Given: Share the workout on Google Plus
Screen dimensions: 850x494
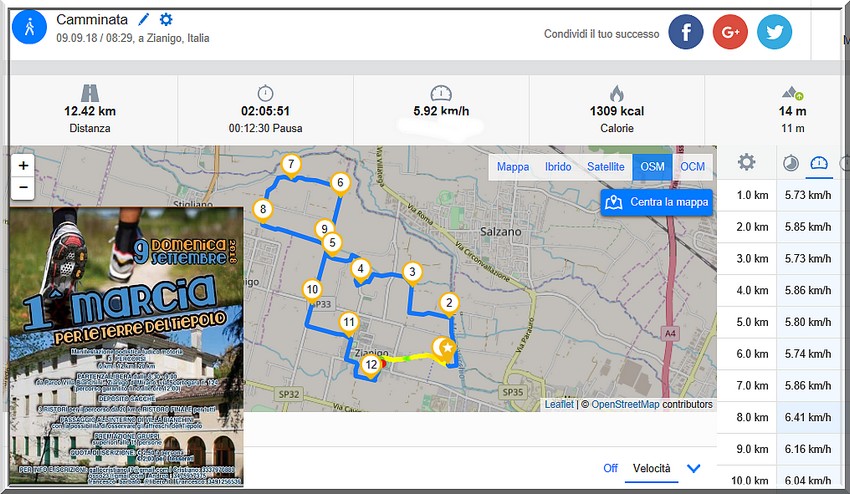Looking at the screenshot, I should [x=730, y=32].
